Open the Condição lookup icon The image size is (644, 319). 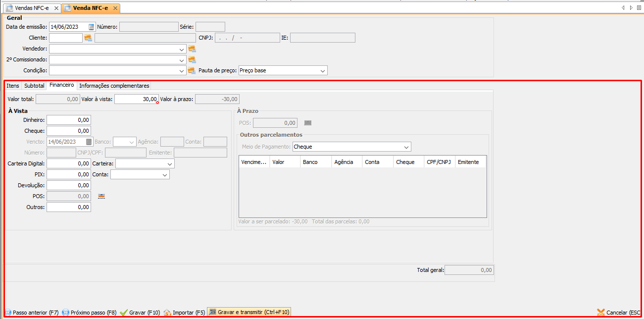click(192, 71)
